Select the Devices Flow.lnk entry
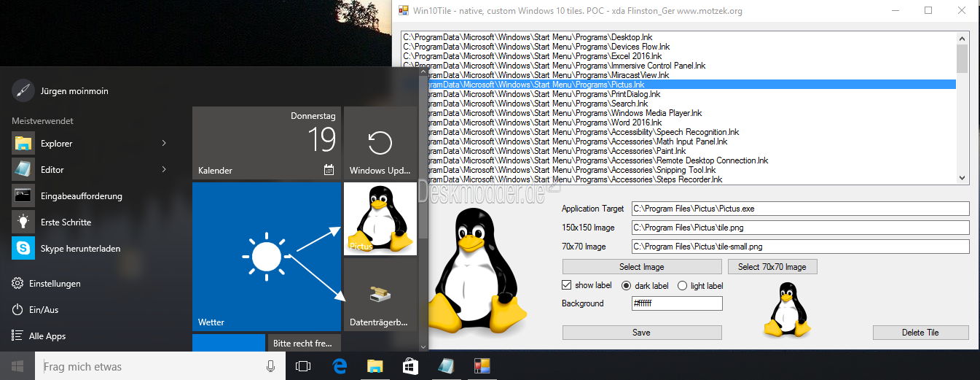The image size is (980, 380). tap(679, 47)
